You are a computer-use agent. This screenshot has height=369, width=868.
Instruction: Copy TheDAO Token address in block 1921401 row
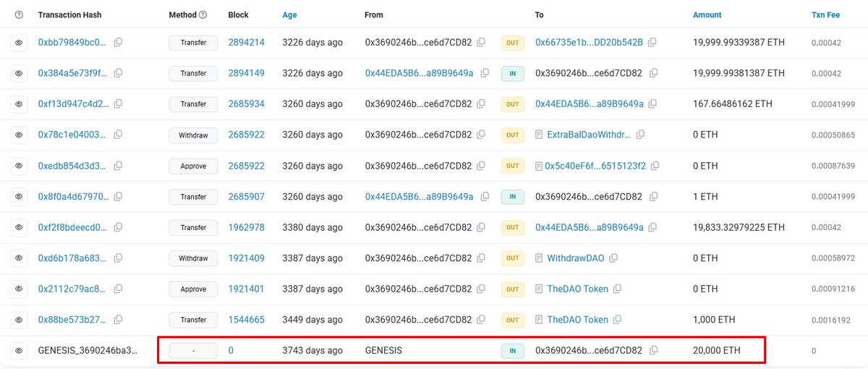pos(617,289)
